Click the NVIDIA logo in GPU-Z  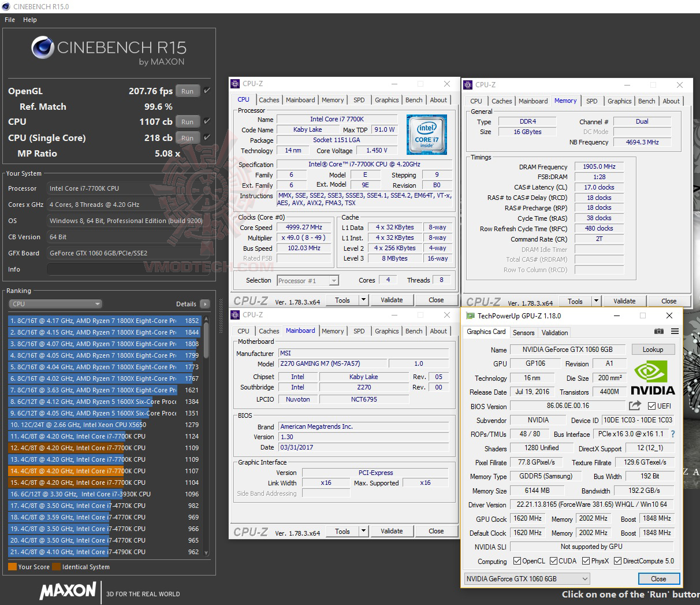pos(653,378)
